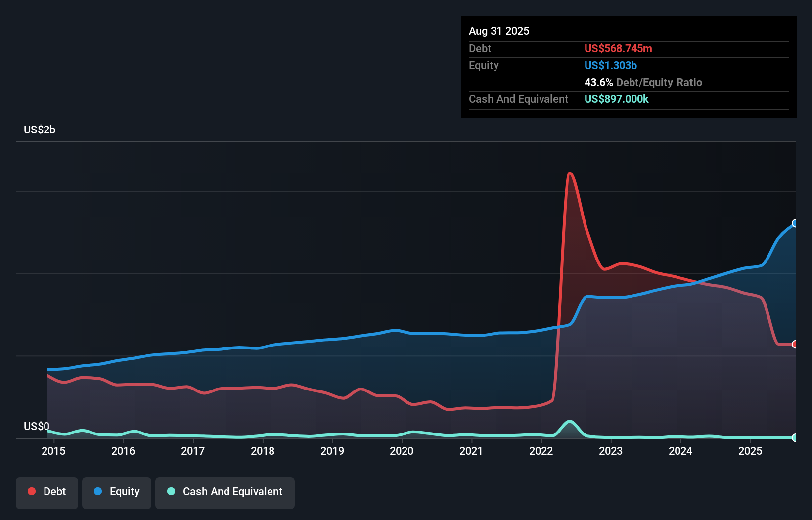Click the 2020 year label on axis
This screenshot has width=812, height=520.
[x=402, y=451]
